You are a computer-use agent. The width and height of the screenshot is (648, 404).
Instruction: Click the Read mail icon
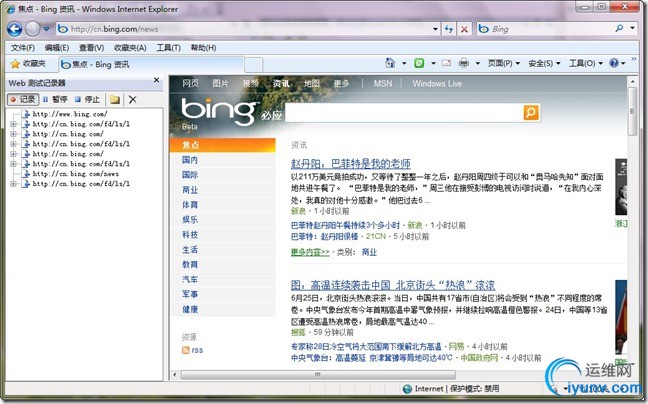click(x=447, y=63)
